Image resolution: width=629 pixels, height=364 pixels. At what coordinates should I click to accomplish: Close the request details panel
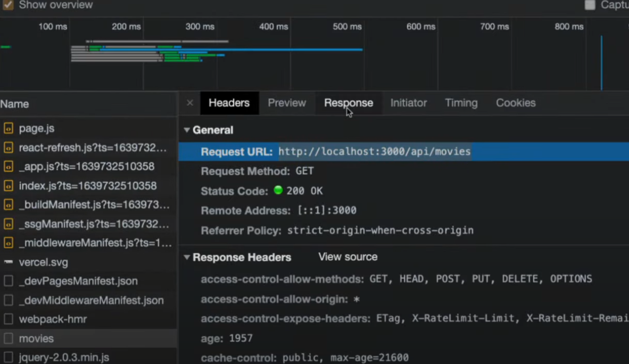[x=190, y=103]
